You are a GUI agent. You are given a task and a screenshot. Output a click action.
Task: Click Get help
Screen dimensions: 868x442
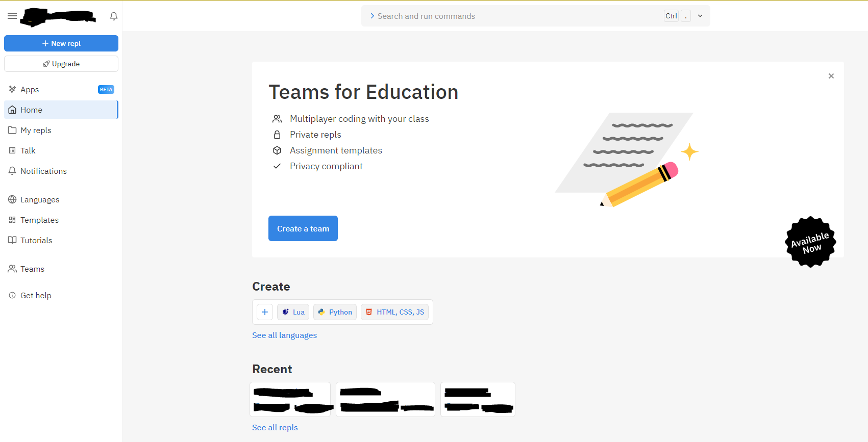61,295
